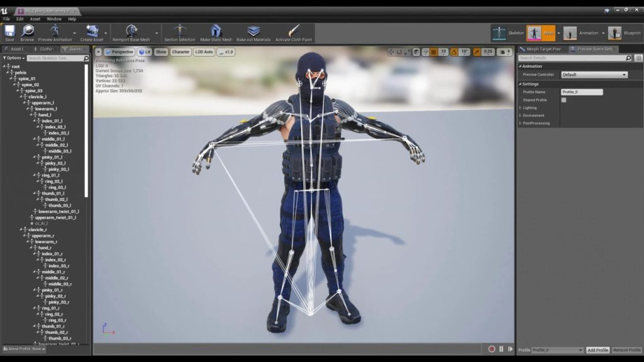This screenshot has height=362, width=644.
Task: Open the Preview Controller dropdown
Action: click(x=594, y=74)
